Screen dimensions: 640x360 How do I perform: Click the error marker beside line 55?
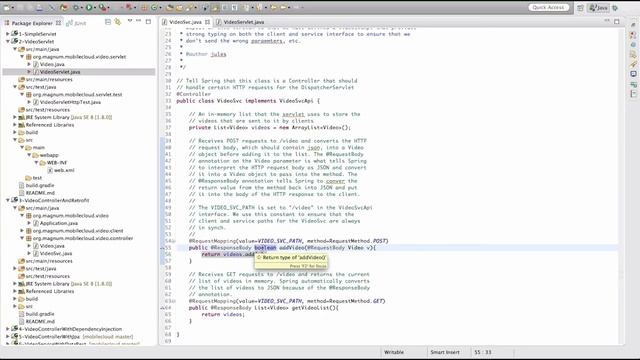coord(162,248)
